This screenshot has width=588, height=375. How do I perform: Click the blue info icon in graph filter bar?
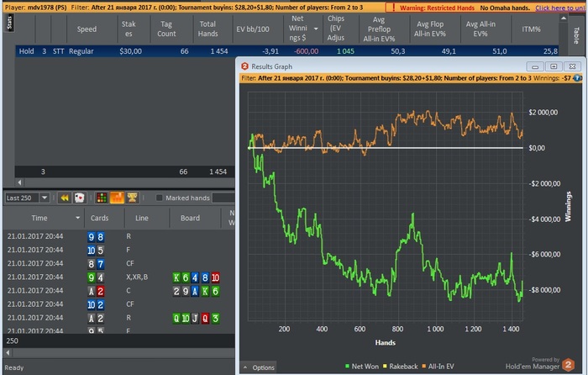click(x=577, y=78)
